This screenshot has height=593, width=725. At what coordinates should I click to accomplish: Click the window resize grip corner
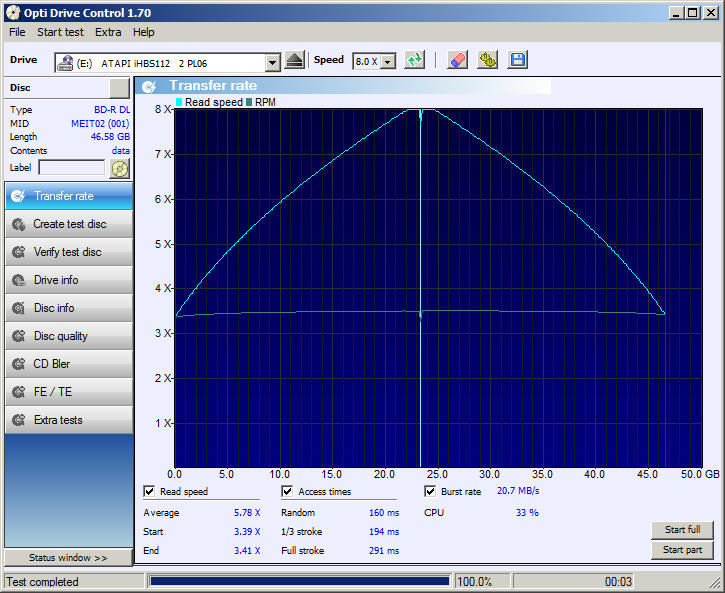tap(714, 583)
